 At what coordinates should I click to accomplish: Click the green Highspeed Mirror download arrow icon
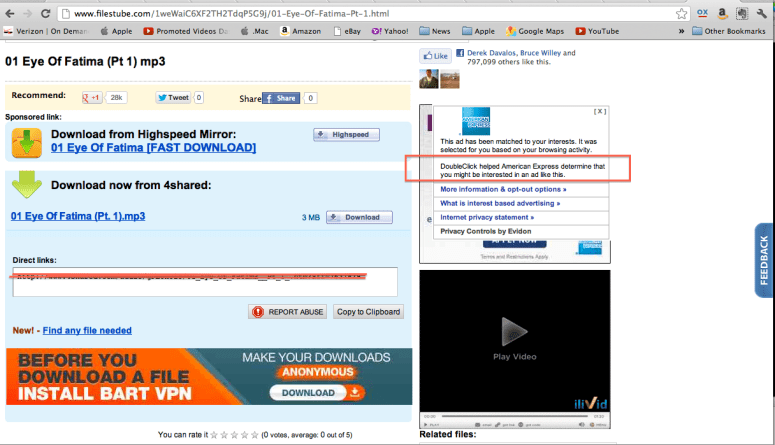[x=26, y=143]
